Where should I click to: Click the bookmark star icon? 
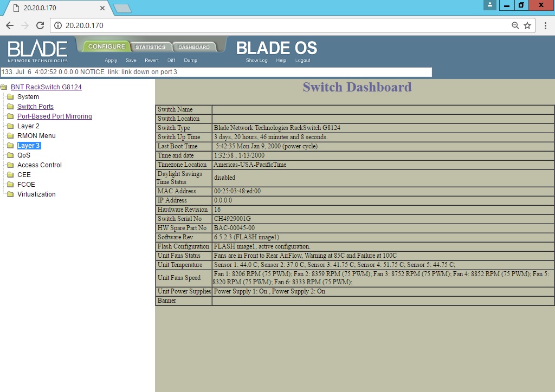coord(526,25)
